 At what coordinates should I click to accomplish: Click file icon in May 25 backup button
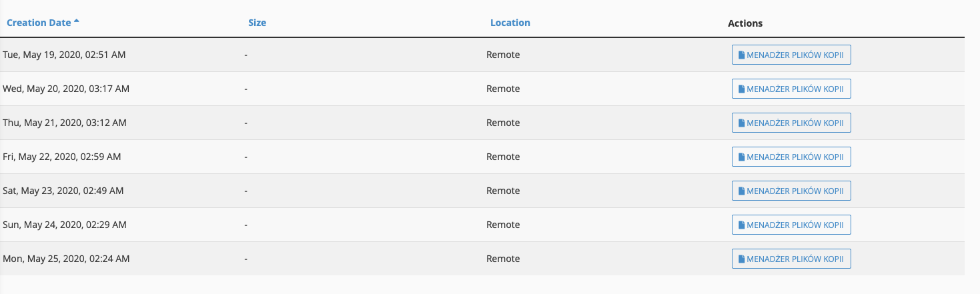tap(741, 259)
